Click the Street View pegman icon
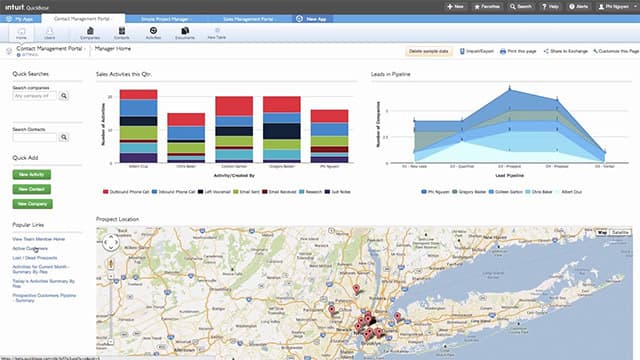 pos(111,264)
